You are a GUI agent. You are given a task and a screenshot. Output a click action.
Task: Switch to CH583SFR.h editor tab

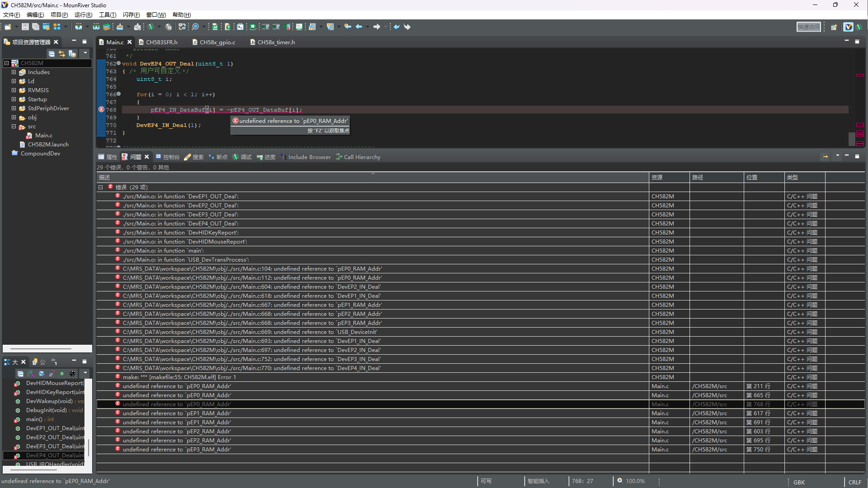point(158,42)
